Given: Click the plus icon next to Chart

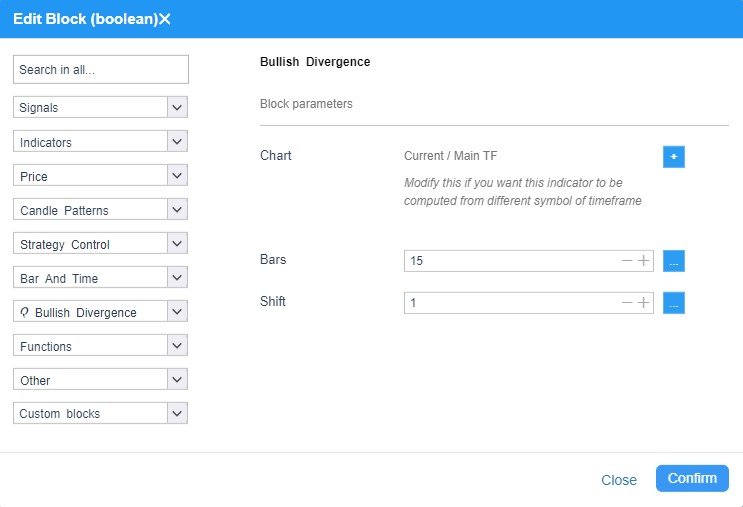Looking at the screenshot, I should coord(673,157).
